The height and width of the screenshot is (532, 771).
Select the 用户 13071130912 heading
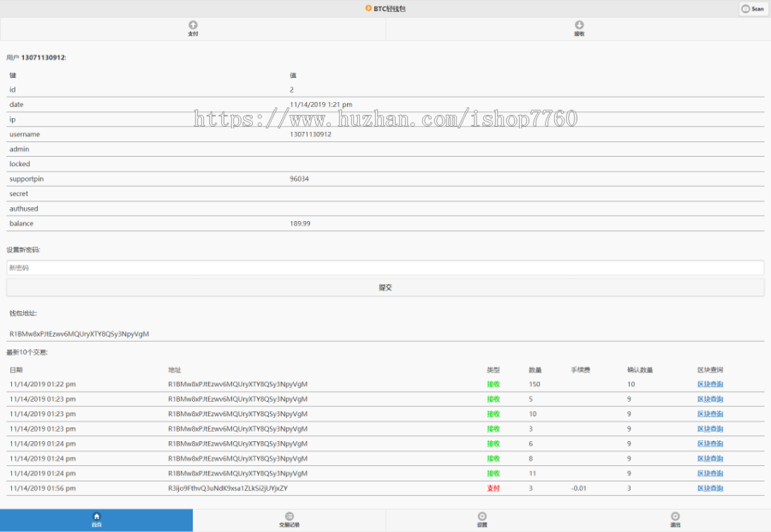[36, 57]
